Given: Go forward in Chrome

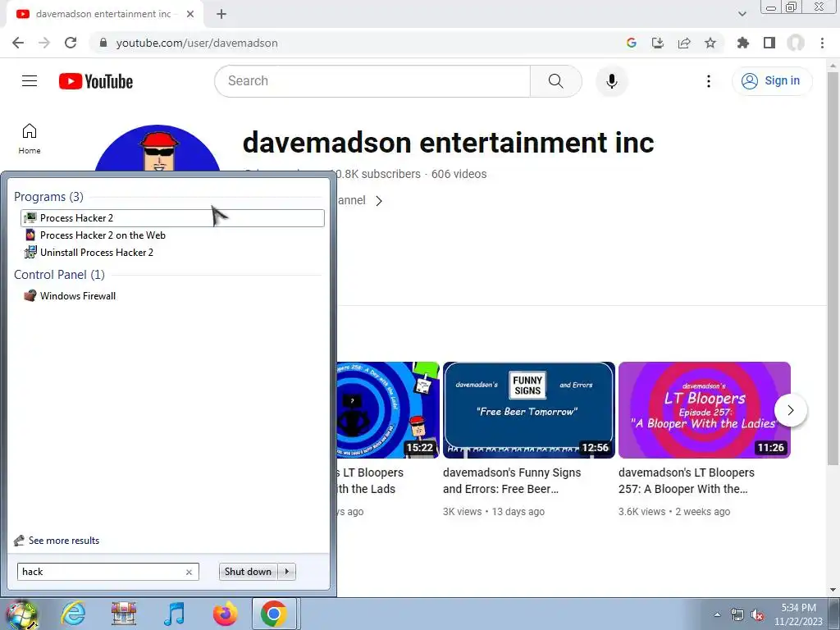Looking at the screenshot, I should [x=44, y=43].
